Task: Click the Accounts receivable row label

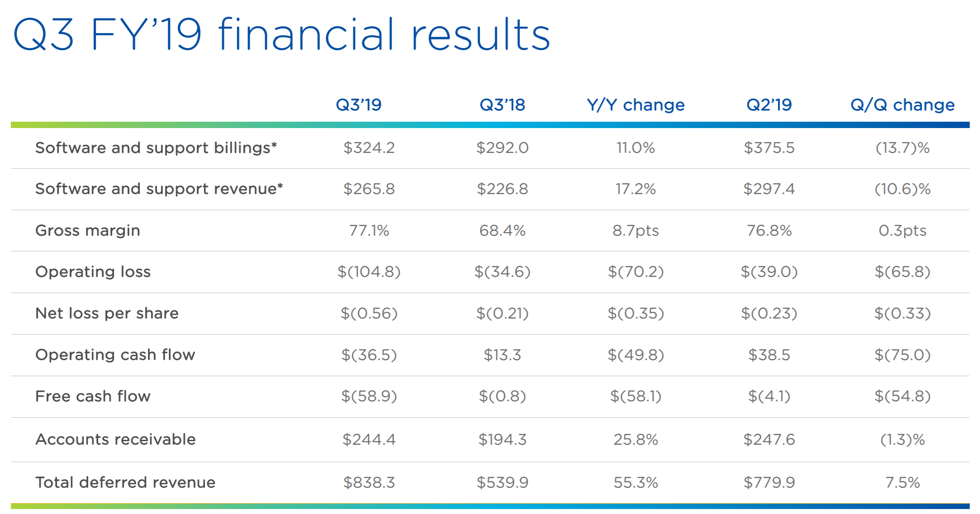Action: pos(116,439)
